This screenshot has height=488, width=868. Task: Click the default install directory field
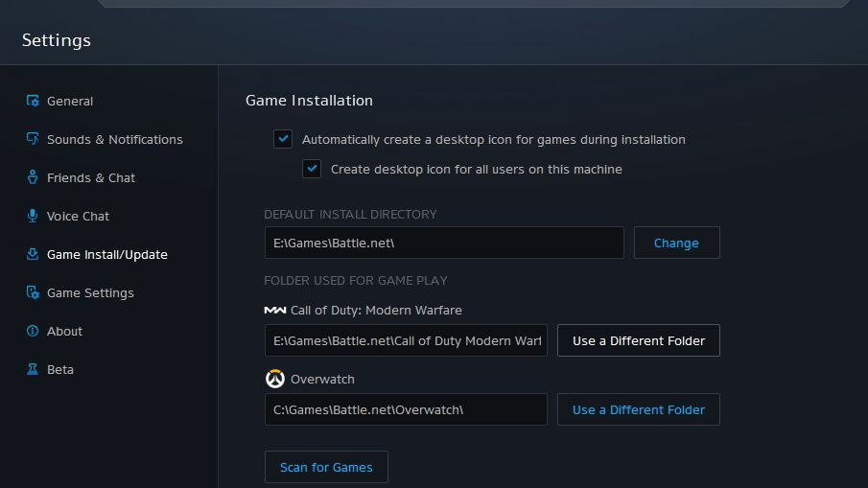pos(444,243)
